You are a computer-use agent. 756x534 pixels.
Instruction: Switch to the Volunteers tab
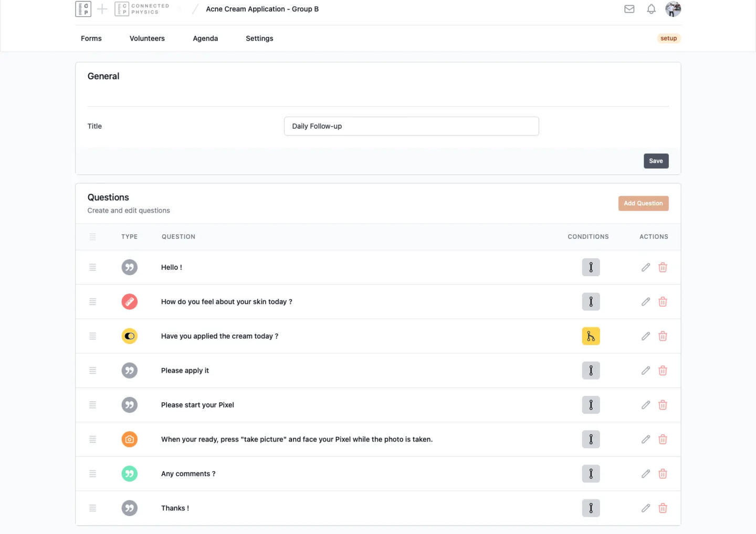coord(147,38)
